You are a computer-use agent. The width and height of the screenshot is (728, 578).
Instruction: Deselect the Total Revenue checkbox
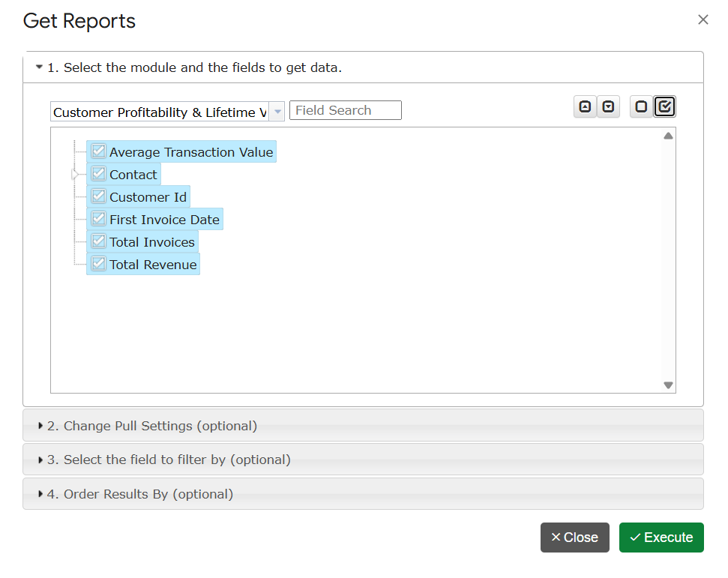pos(98,264)
